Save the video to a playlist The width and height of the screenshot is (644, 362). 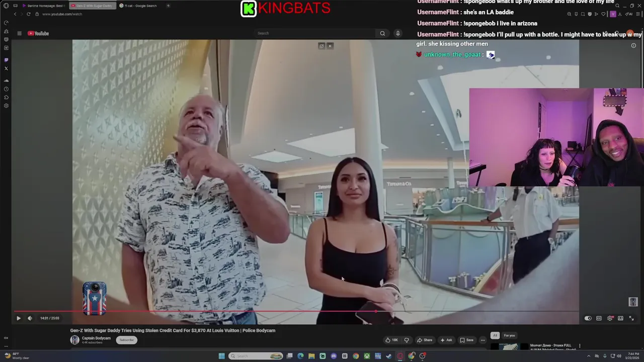466,340
